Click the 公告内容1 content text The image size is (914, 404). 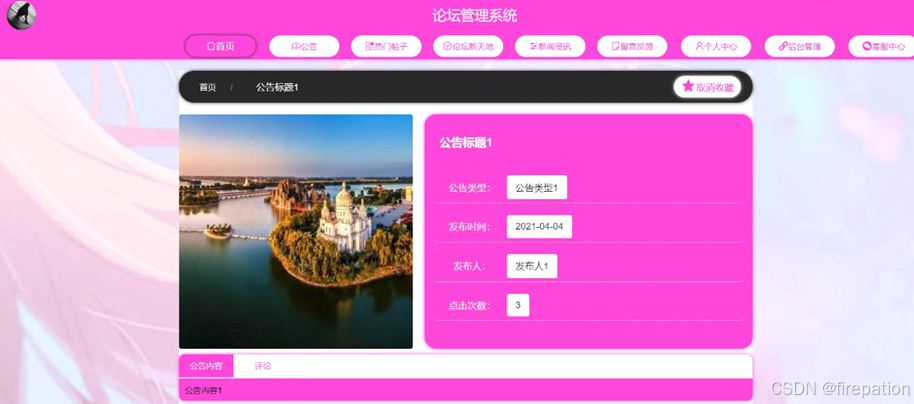[x=203, y=390]
